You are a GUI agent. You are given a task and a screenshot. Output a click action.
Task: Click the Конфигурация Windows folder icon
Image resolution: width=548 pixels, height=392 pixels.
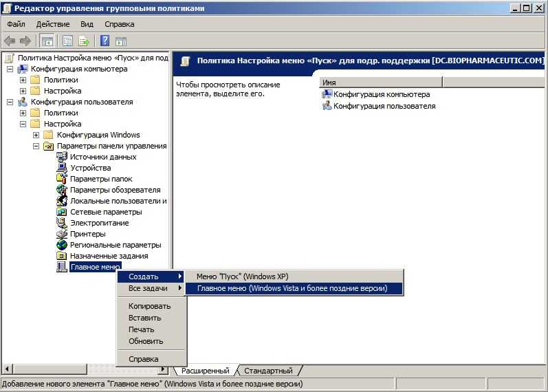pos(49,135)
